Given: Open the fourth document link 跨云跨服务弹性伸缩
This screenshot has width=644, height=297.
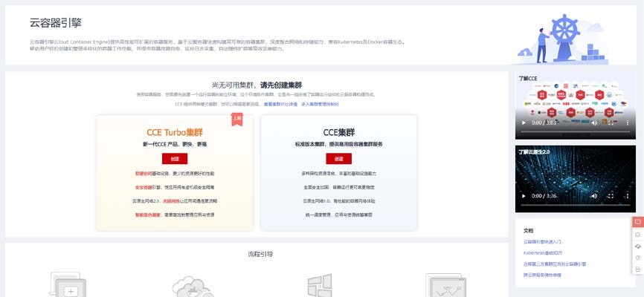Looking at the screenshot, I should (542, 275).
